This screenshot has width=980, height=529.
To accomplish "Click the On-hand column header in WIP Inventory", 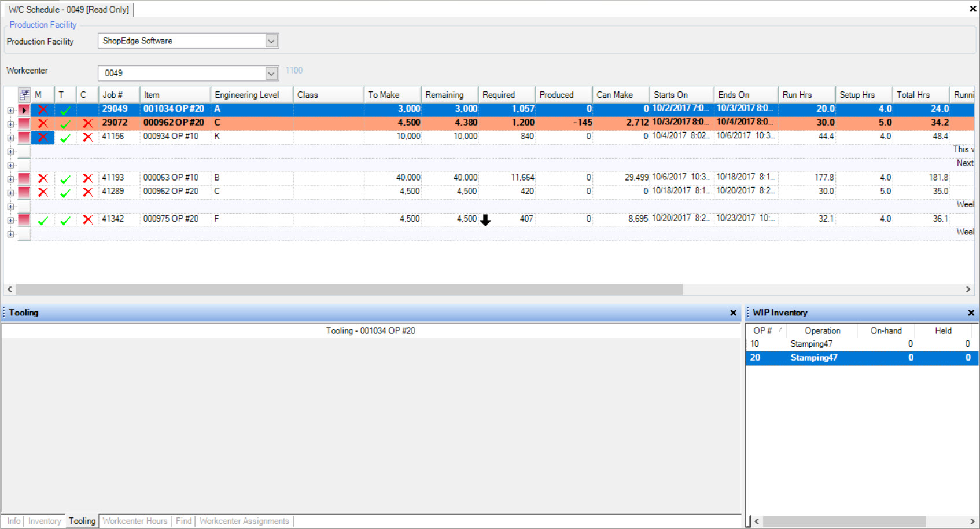I will pyautogui.click(x=886, y=330).
